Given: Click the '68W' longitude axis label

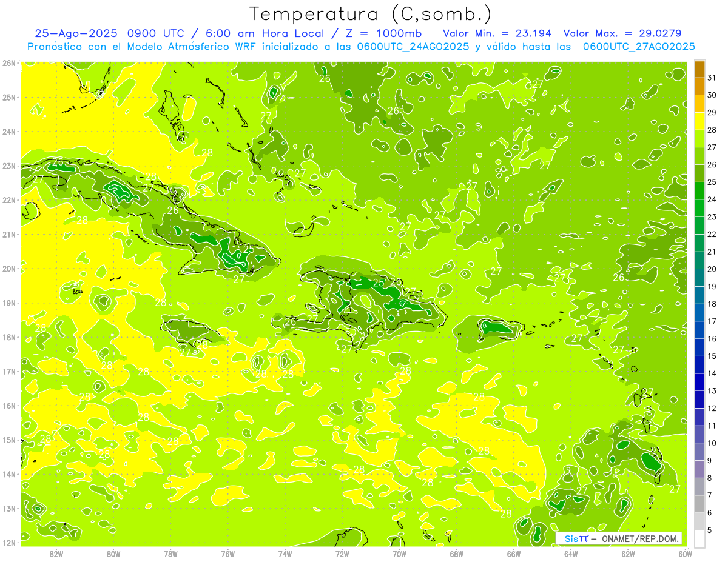Looking at the screenshot, I should coord(457,553).
